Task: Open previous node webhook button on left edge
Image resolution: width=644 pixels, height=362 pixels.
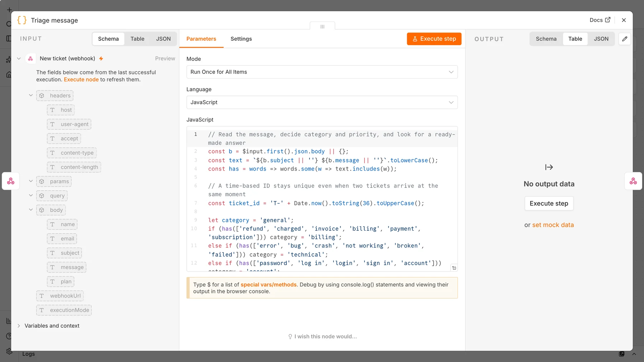Action: pyautogui.click(x=11, y=181)
